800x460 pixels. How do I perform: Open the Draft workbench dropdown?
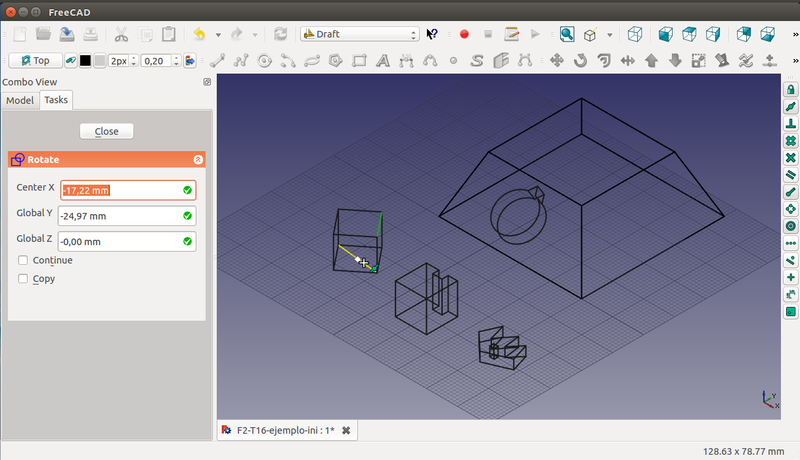(359, 34)
